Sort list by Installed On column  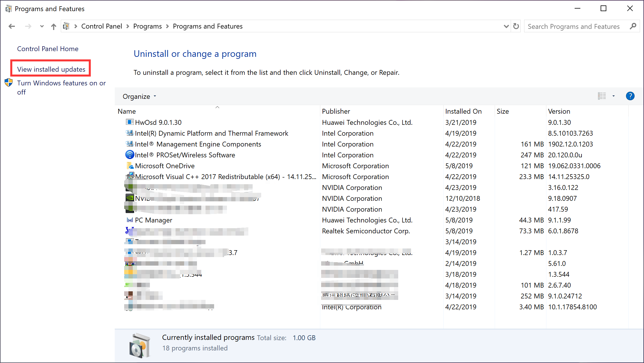(x=463, y=111)
